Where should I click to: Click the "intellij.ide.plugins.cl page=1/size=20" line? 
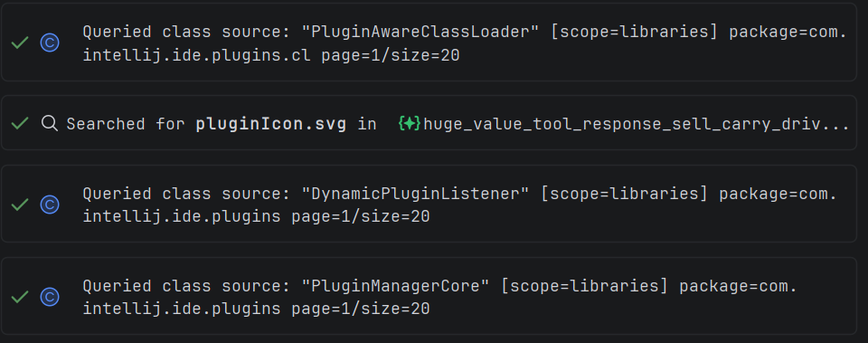271,55
